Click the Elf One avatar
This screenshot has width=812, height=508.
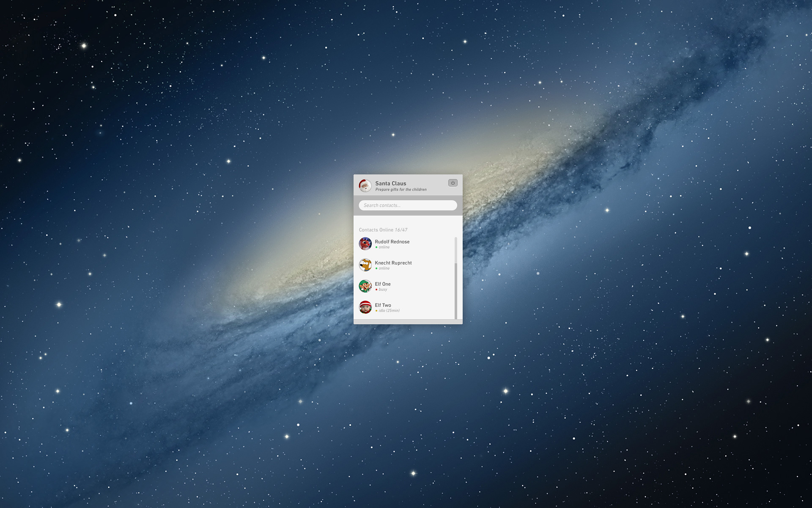click(365, 286)
